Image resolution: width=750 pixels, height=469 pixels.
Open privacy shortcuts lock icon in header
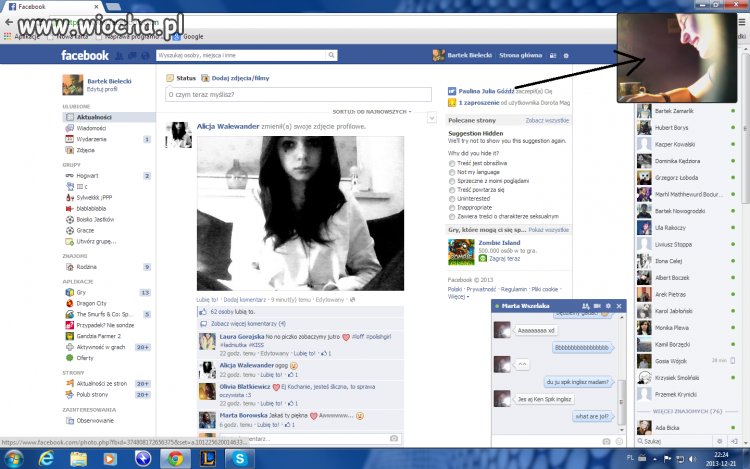click(x=552, y=55)
